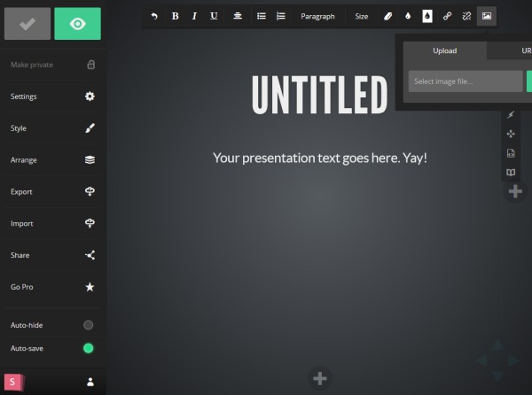Click the slide HTML code icon
This screenshot has width=532, height=395.
(511, 153)
